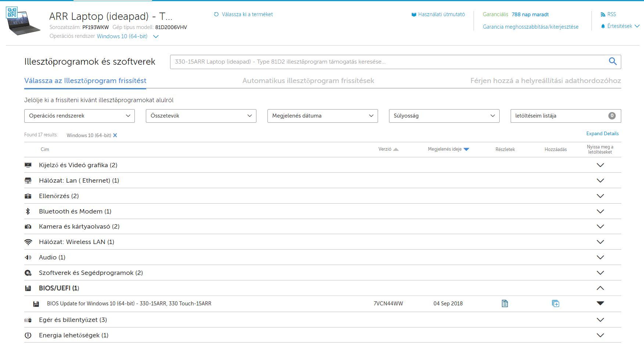Click the Hálózat: Lan Ethernet icon

(28, 180)
